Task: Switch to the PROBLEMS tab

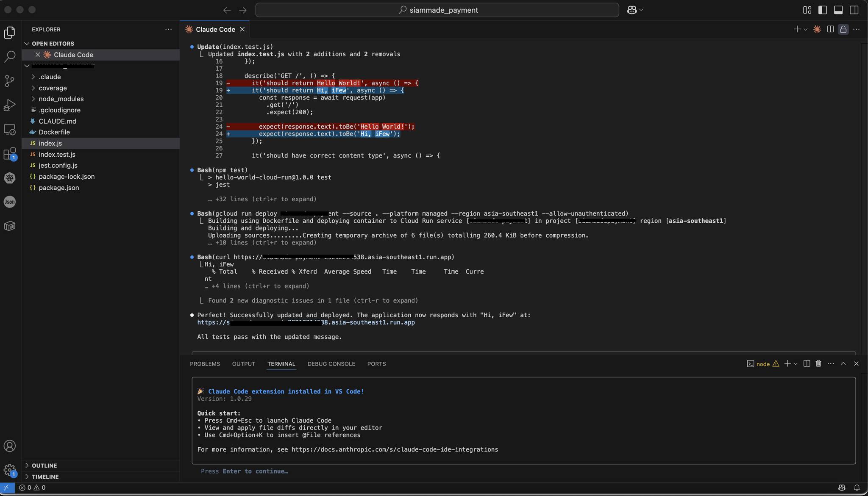Action: pos(205,364)
